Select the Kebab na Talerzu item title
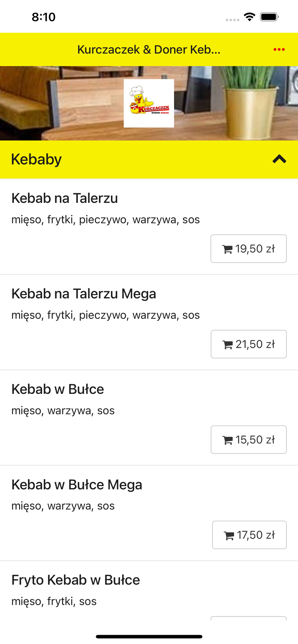298x644 pixels. pyautogui.click(x=65, y=198)
